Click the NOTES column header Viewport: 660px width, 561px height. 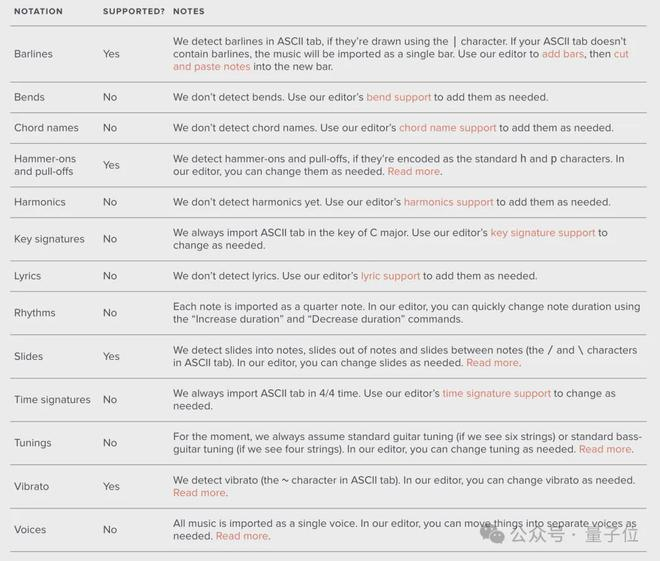pos(188,12)
